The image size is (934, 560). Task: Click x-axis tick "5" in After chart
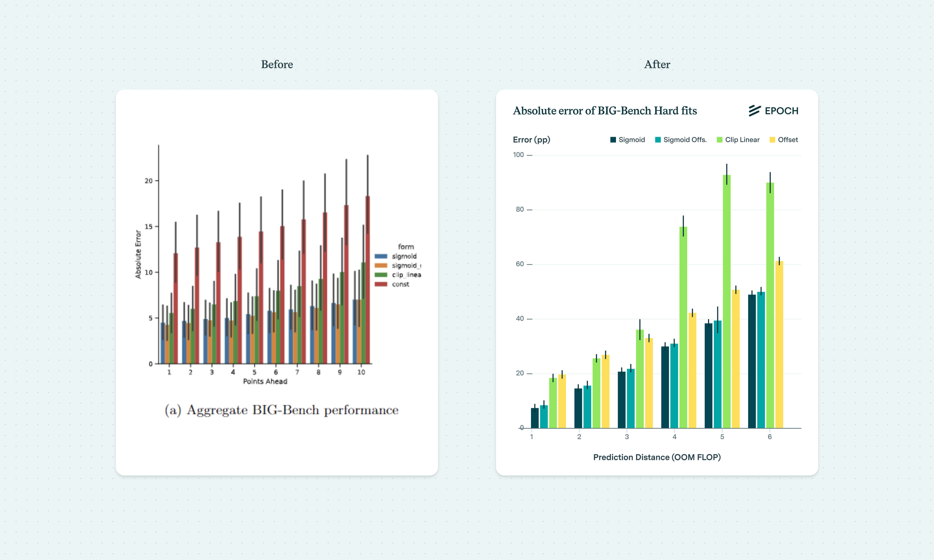(722, 437)
